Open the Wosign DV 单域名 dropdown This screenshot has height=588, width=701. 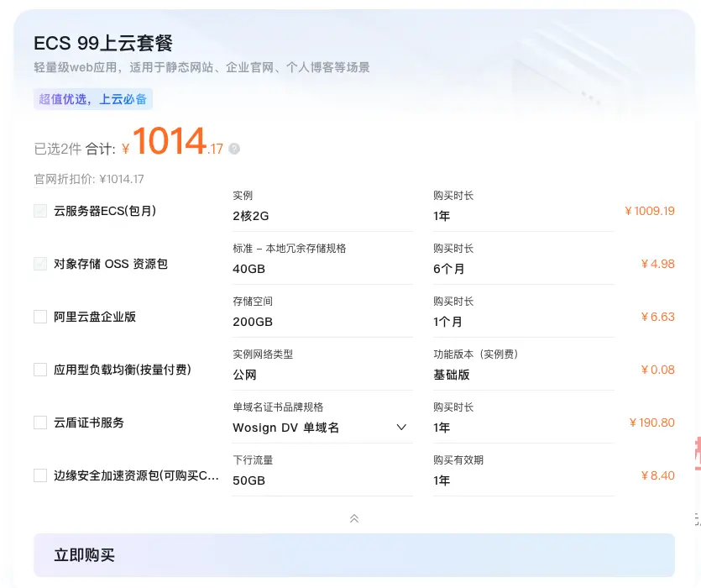click(x=322, y=428)
